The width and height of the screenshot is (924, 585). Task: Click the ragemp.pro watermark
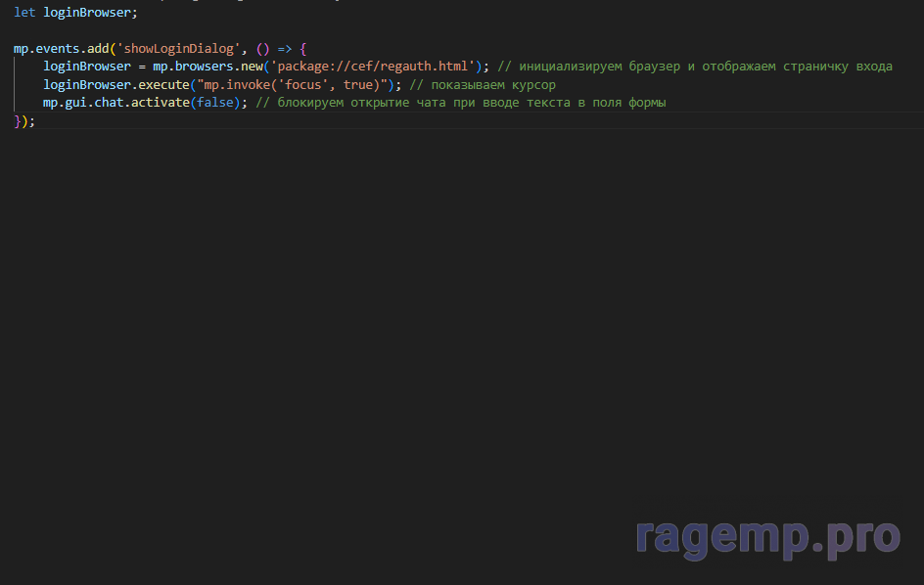(767, 537)
